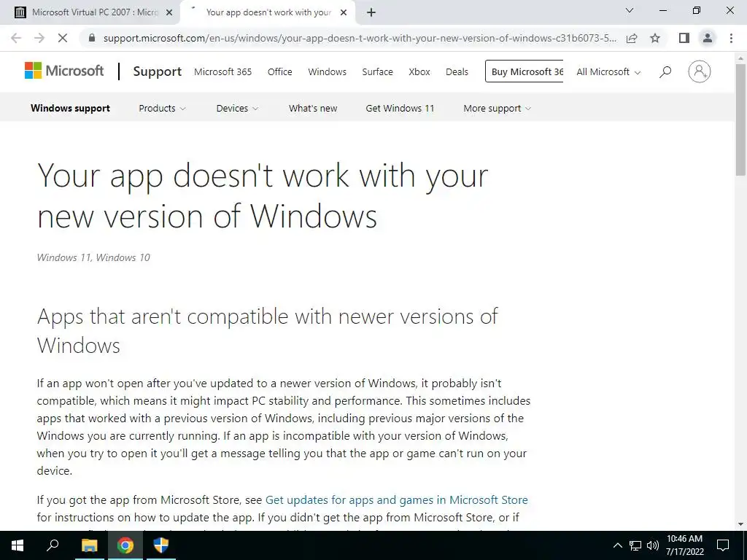Click Windows support heading link

[x=70, y=108]
